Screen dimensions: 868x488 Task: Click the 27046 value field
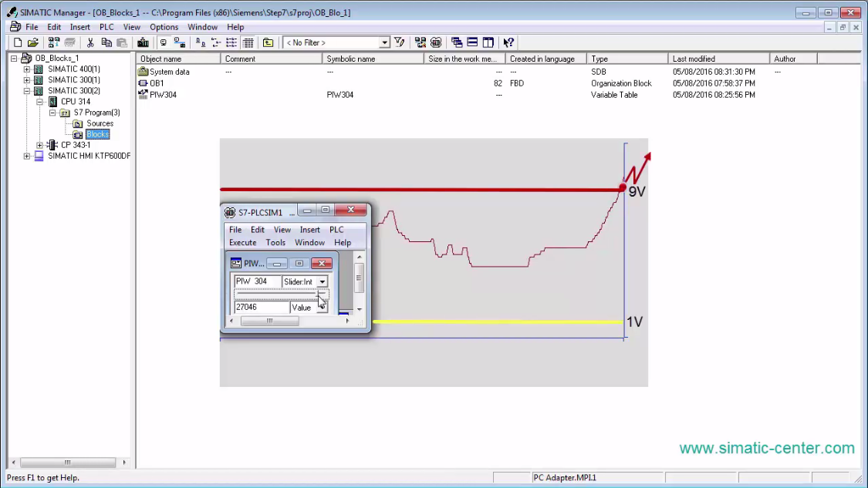262,307
